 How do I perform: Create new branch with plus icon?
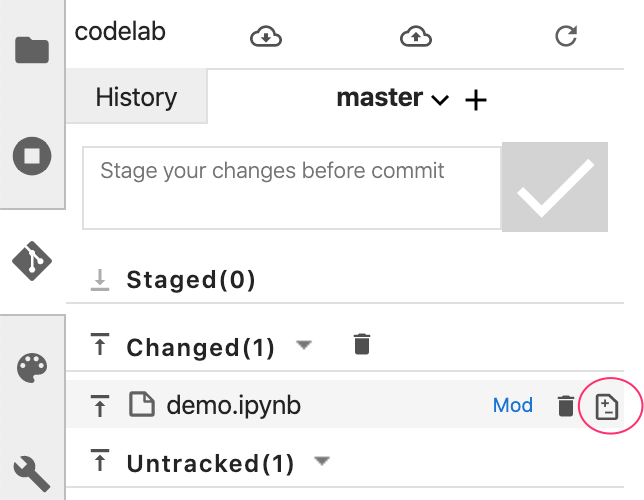[x=477, y=100]
